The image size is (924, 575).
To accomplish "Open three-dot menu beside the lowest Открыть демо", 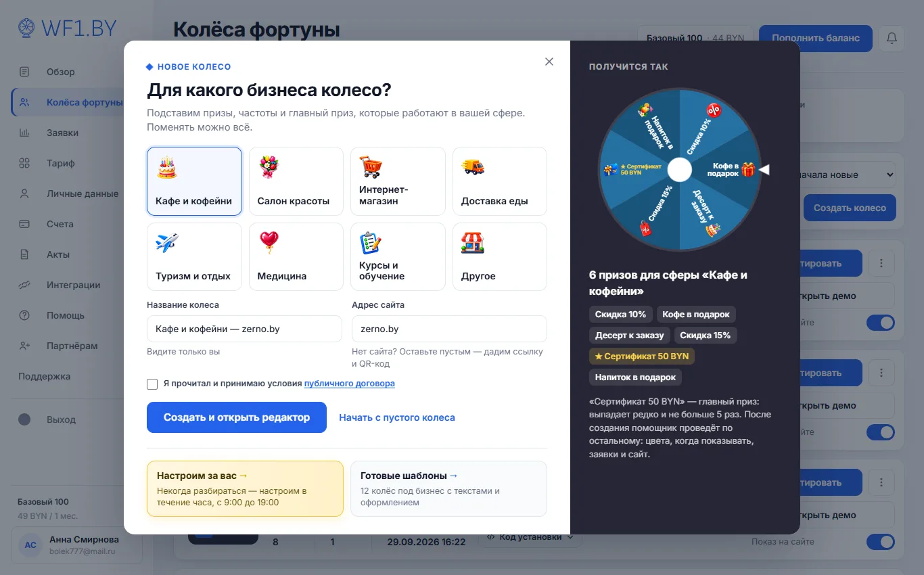I will click(x=881, y=482).
